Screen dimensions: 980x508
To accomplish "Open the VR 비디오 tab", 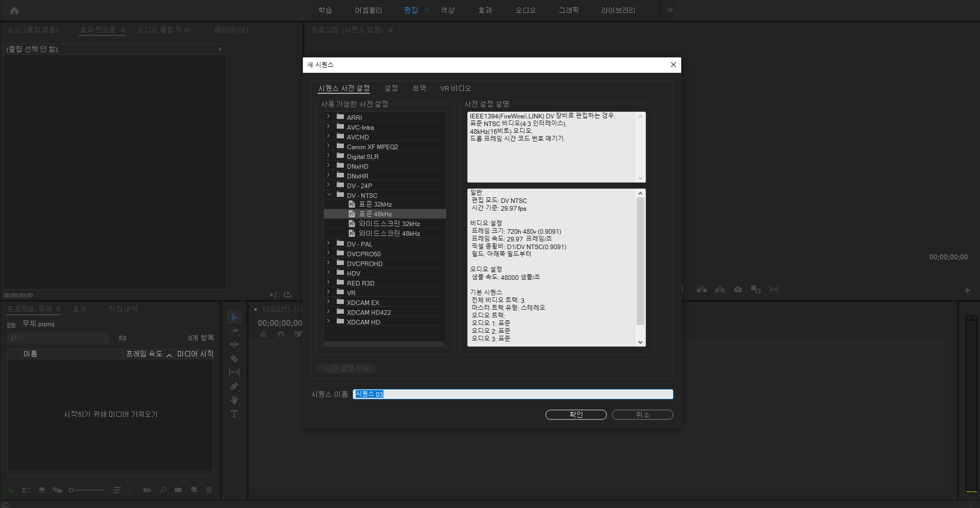I will 456,88.
